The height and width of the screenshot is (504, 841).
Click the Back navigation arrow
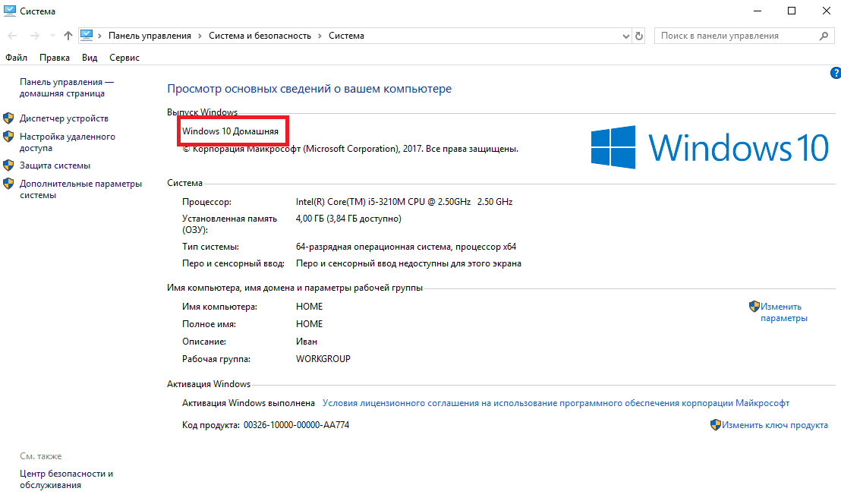(x=12, y=36)
